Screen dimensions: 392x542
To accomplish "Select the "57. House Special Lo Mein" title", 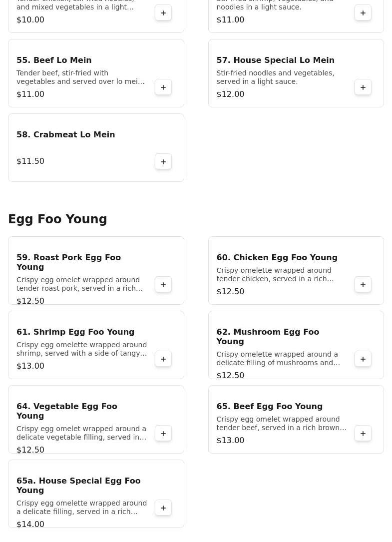I will (x=275, y=60).
